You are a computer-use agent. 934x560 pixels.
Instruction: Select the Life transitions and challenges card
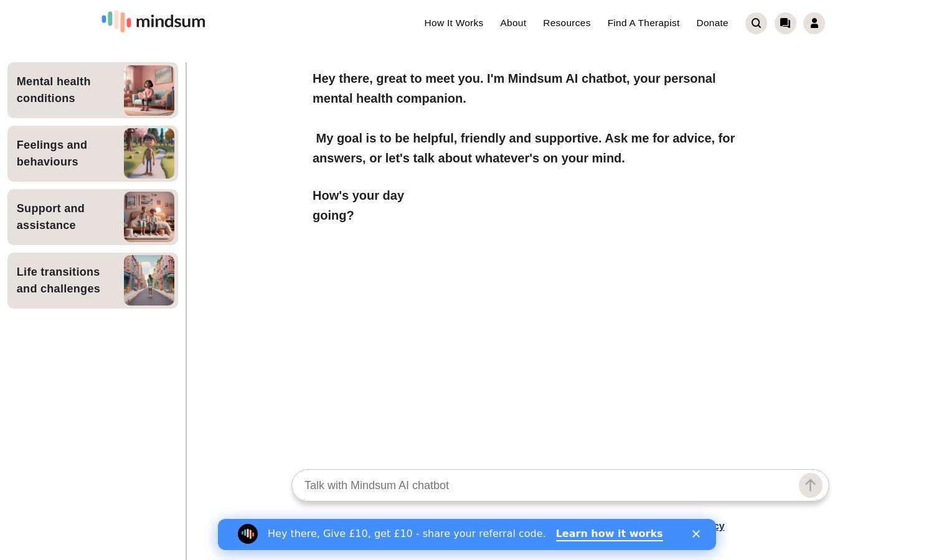(x=93, y=281)
